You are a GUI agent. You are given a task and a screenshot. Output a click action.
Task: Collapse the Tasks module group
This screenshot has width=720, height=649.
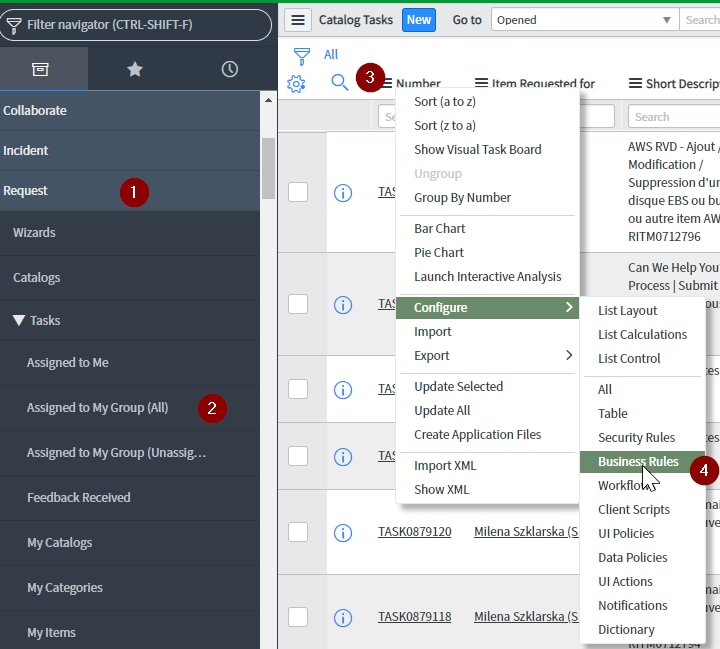tap(19, 320)
